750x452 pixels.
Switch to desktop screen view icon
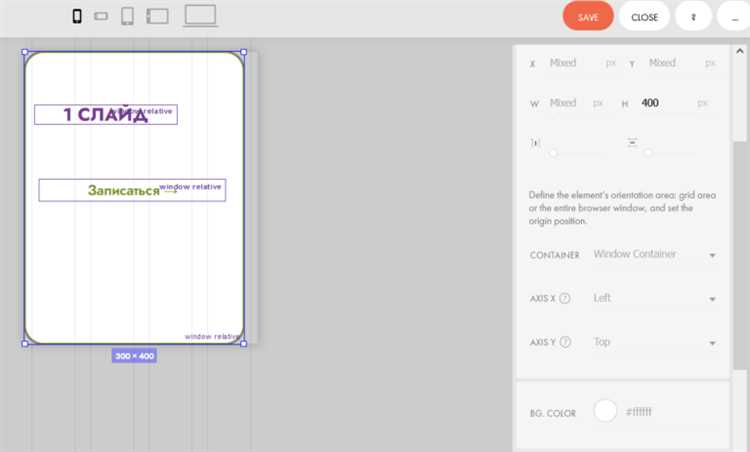(x=200, y=15)
